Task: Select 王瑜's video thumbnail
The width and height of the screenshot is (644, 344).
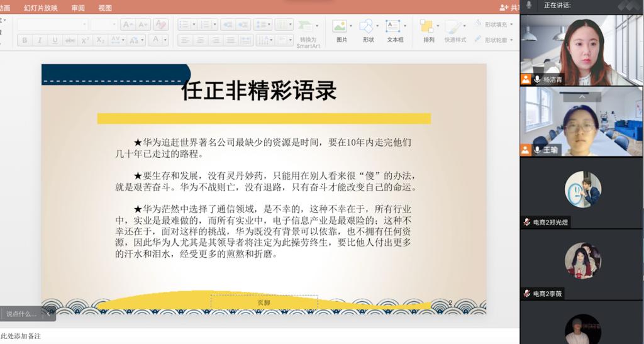Action: (x=581, y=121)
